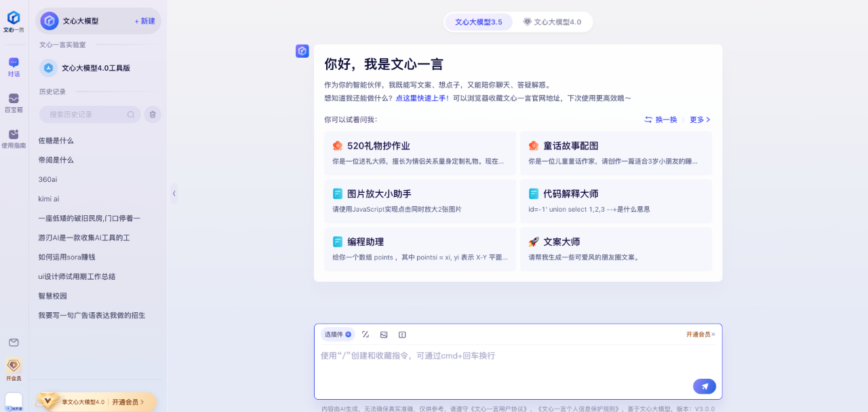Collapse sidebar using the chevron
868x412 pixels.
tap(174, 193)
